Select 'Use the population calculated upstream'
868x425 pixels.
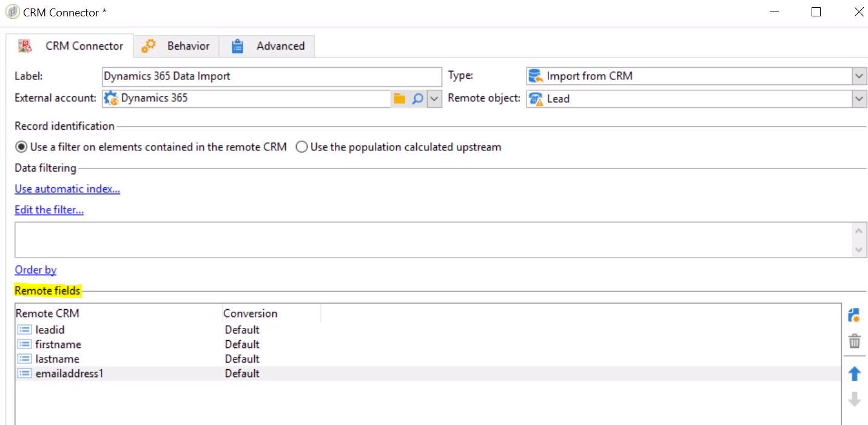tap(301, 147)
